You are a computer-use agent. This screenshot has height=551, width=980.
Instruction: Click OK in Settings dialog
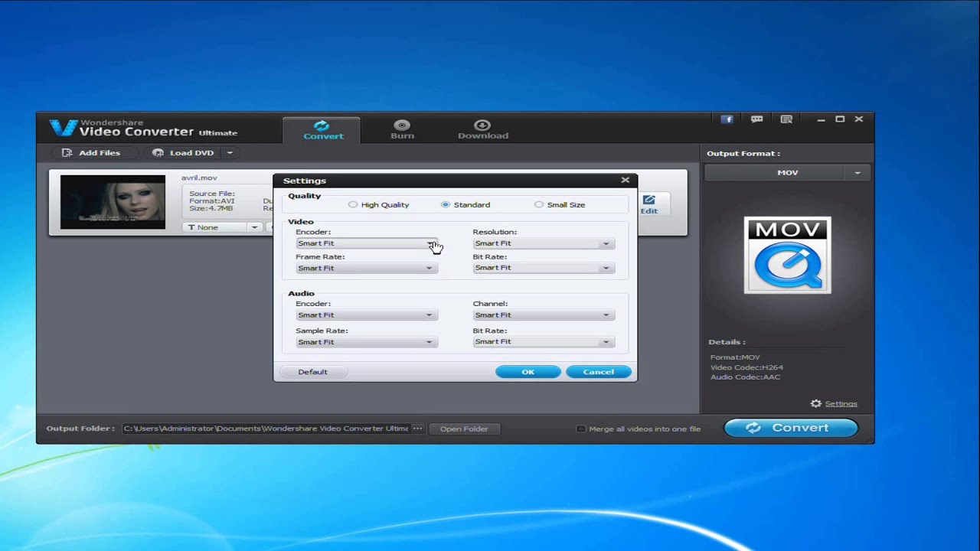click(528, 372)
